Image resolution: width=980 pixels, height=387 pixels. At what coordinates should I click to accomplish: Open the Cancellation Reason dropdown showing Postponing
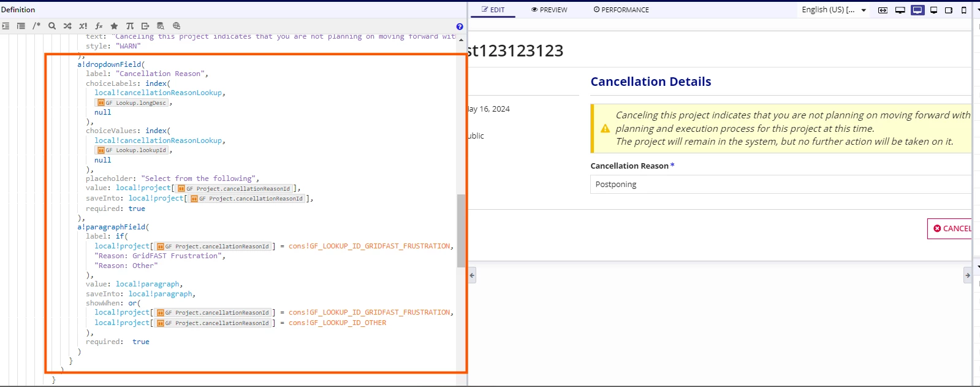tap(781, 184)
